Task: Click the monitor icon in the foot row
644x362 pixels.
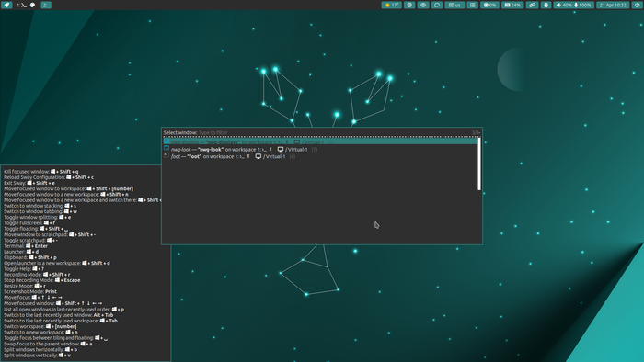Action: pos(259,156)
